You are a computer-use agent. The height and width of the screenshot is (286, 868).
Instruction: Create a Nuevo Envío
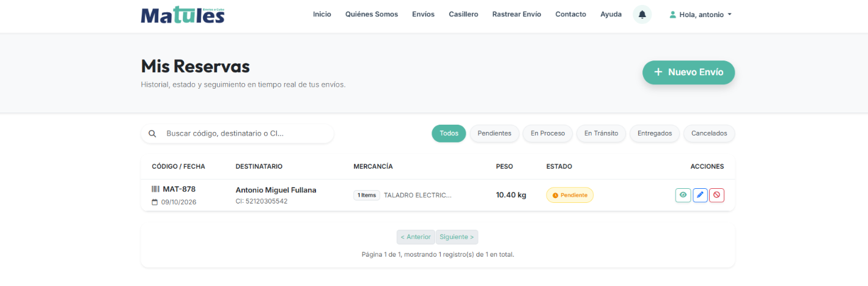(688, 72)
